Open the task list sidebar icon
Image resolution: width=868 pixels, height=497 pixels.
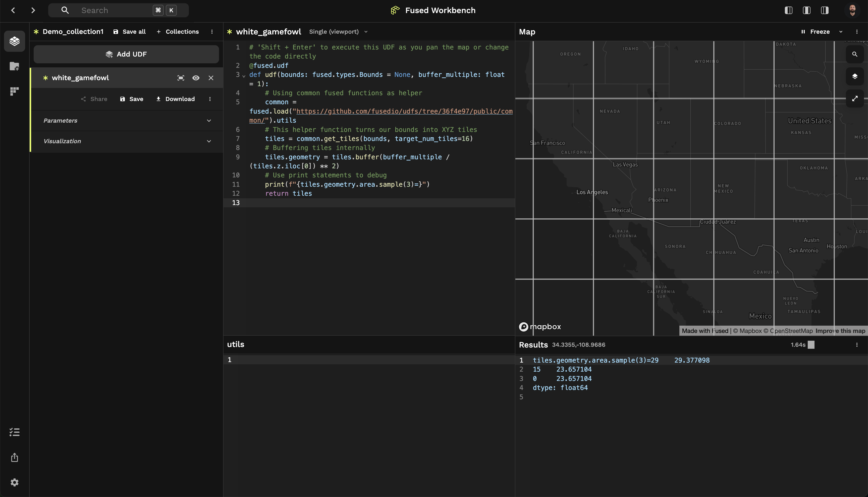click(x=14, y=432)
